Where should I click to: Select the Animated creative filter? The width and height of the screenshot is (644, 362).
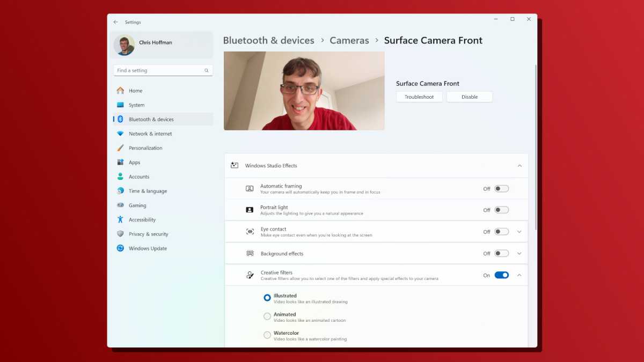click(267, 316)
